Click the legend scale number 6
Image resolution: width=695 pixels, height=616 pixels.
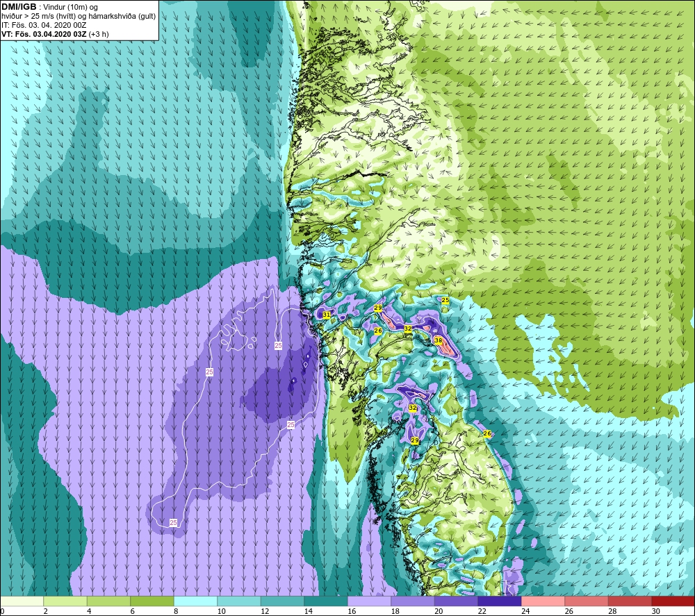pos(132,611)
